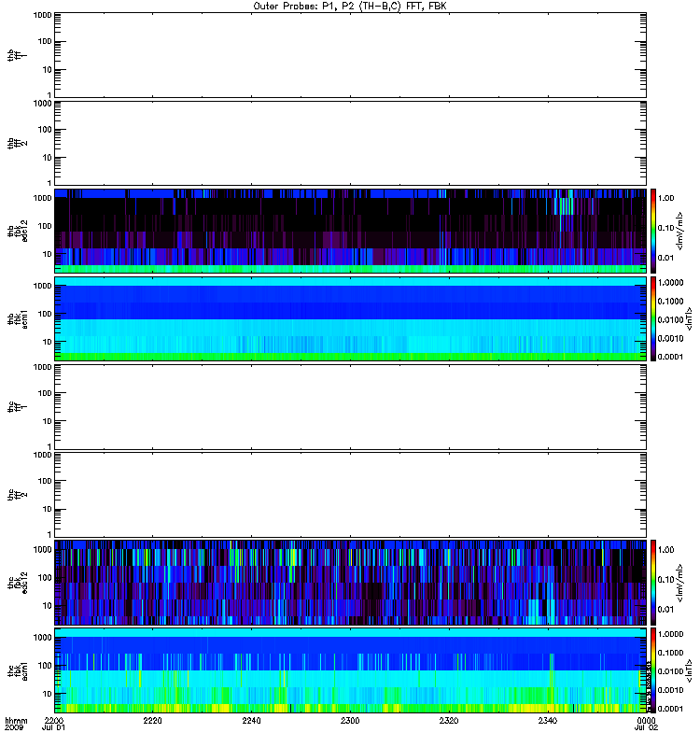
Task: Click the color bar beside thb fbk edc12
Action: 653,231
